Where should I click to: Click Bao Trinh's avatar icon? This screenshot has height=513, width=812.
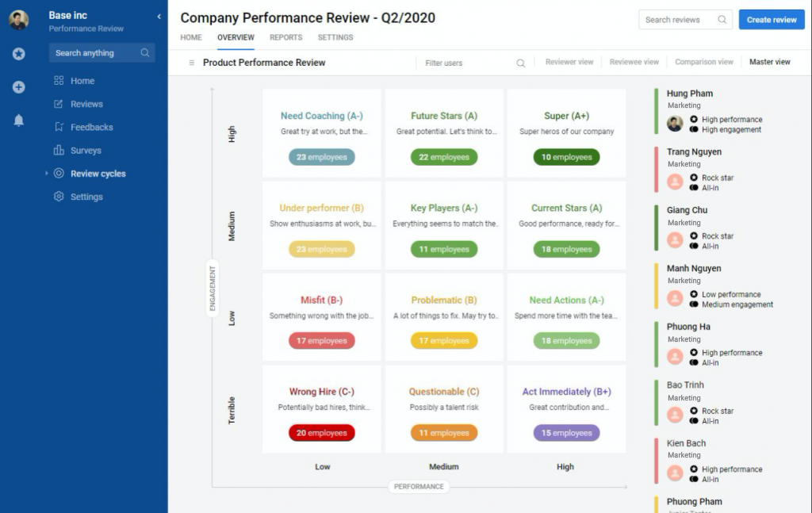674,415
